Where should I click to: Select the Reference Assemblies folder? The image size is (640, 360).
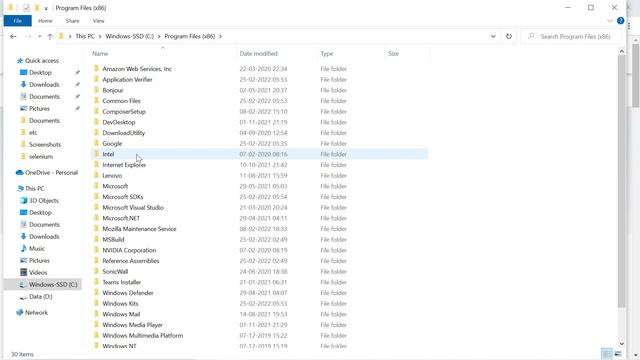131,261
